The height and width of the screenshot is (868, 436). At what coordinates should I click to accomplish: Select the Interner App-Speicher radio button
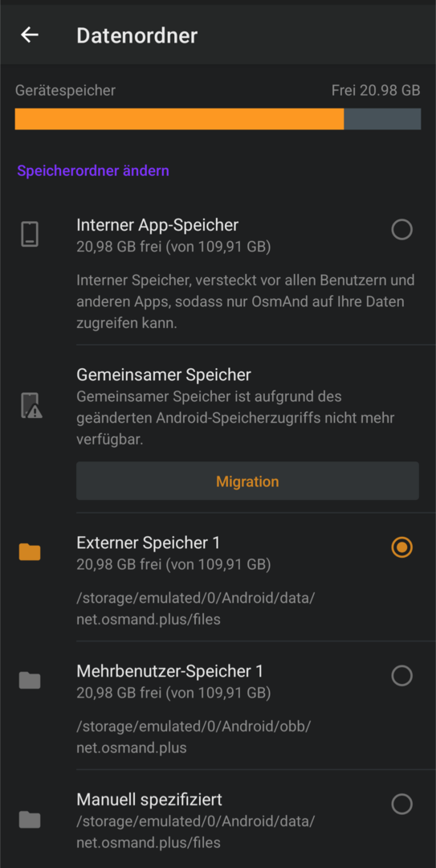coord(401,229)
